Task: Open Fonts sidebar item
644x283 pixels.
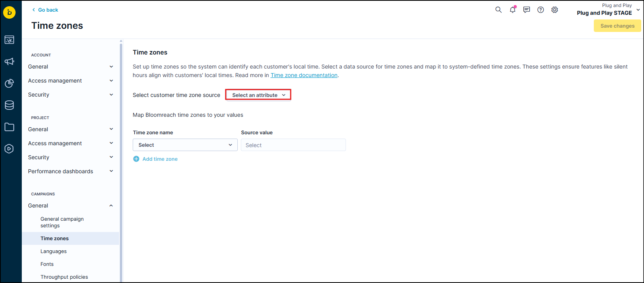Action: [70, 264]
